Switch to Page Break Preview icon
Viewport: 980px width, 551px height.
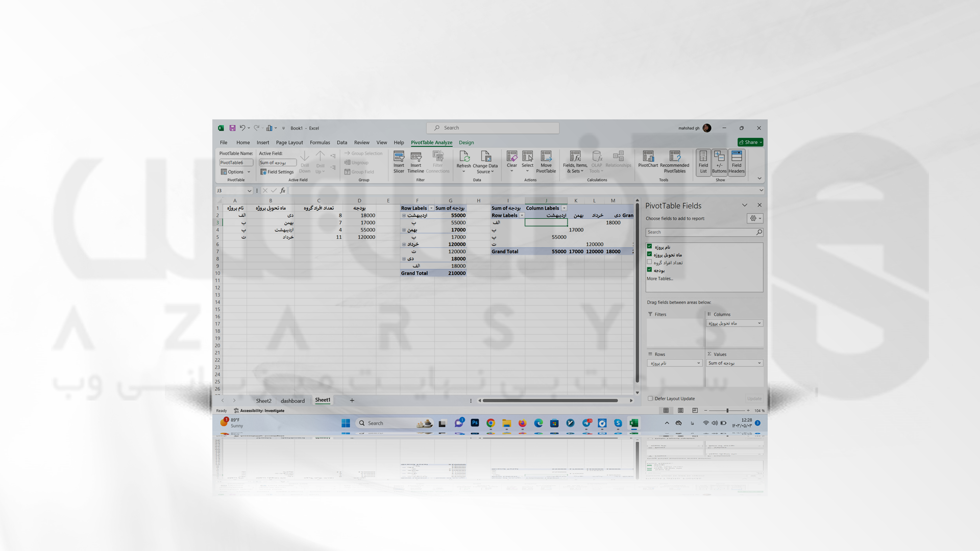(695, 411)
